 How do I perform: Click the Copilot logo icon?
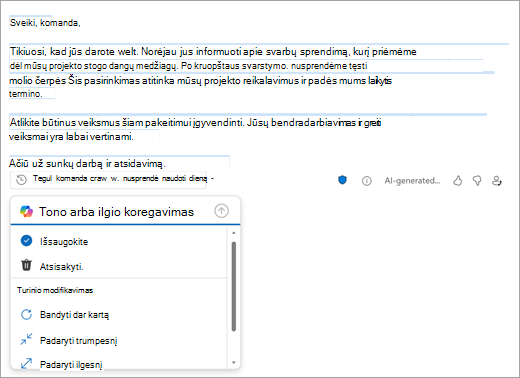[x=26, y=211]
